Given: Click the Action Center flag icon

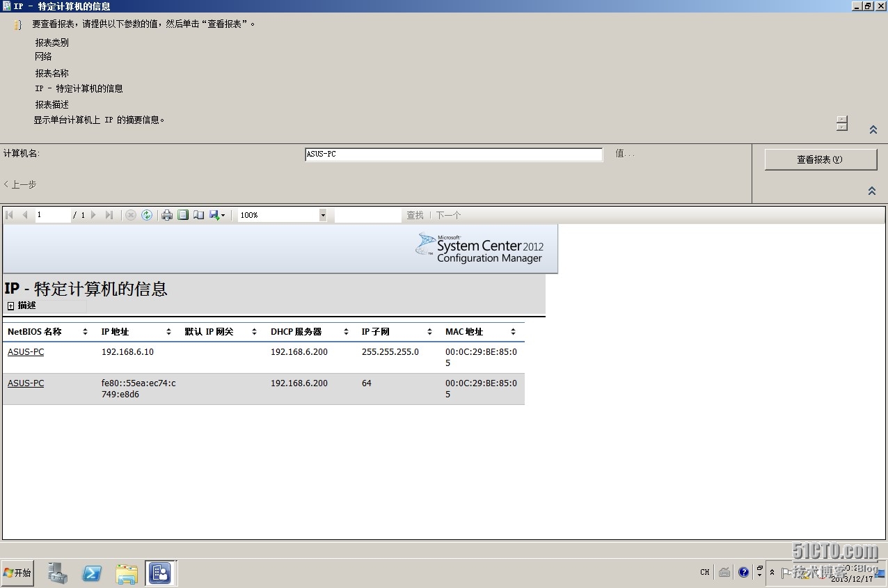Looking at the screenshot, I should point(786,573).
